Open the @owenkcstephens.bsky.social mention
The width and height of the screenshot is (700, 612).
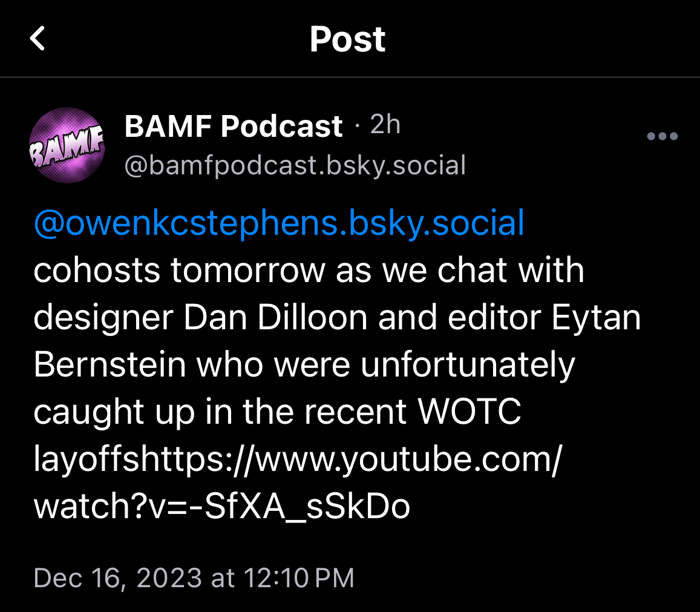pos(279,223)
